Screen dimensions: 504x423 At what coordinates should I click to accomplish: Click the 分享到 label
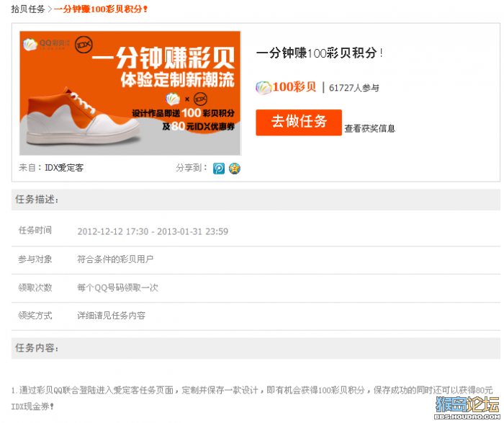[192, 168]
